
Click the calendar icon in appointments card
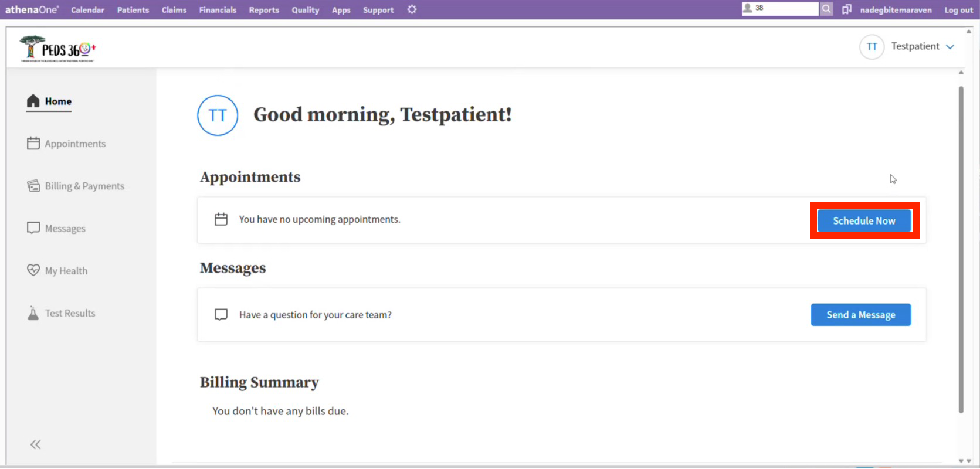coord(221,219)
